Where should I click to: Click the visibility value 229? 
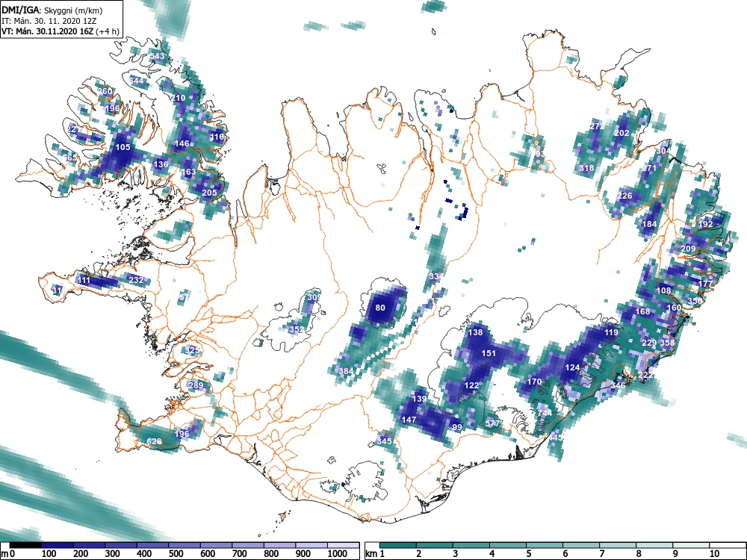(x=649, y=343)
